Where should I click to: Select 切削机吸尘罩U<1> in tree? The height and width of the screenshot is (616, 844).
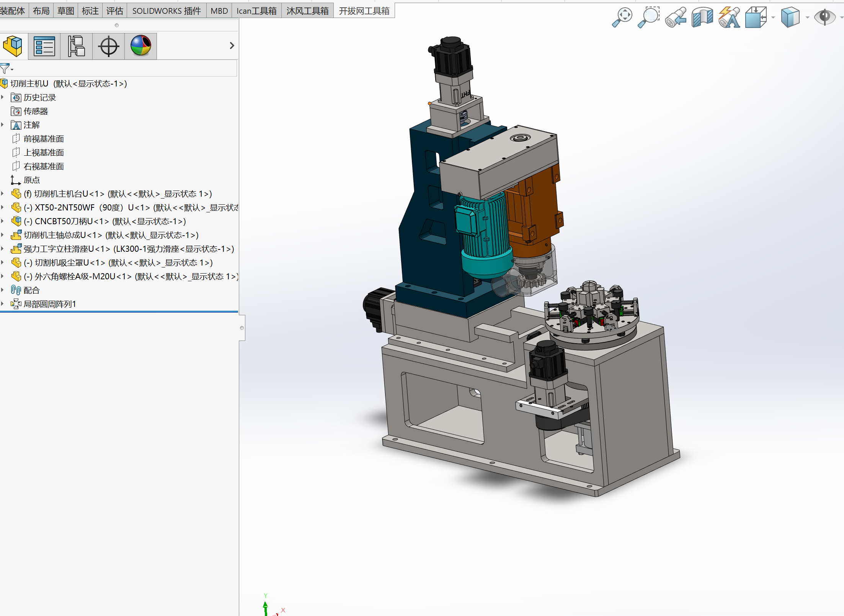coord(118,263)
